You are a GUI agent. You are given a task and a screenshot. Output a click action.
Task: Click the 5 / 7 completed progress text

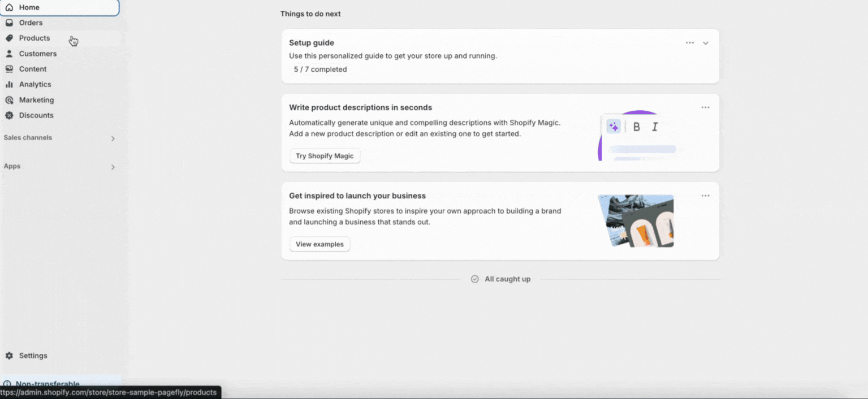pos(320,70)
